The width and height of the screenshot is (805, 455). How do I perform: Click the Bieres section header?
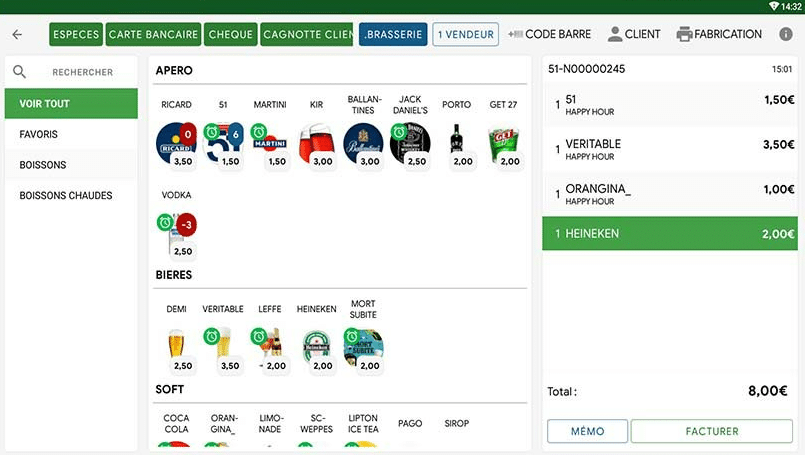174,275
